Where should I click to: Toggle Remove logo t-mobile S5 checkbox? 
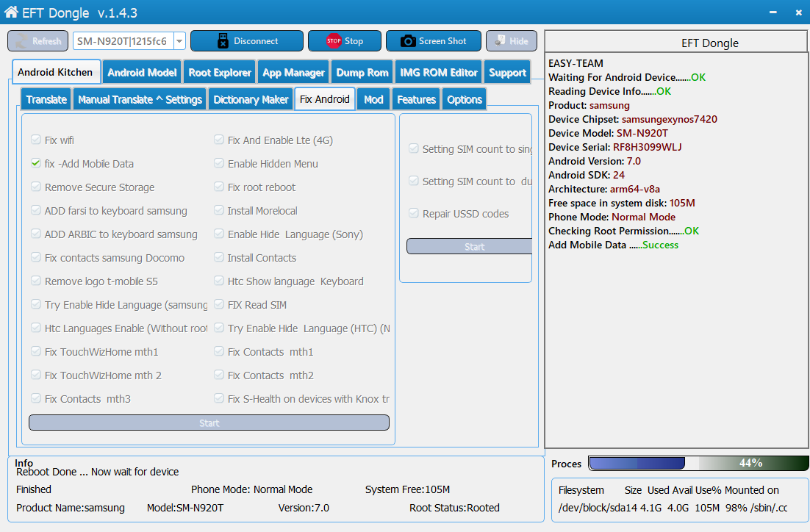pos(35,281)
